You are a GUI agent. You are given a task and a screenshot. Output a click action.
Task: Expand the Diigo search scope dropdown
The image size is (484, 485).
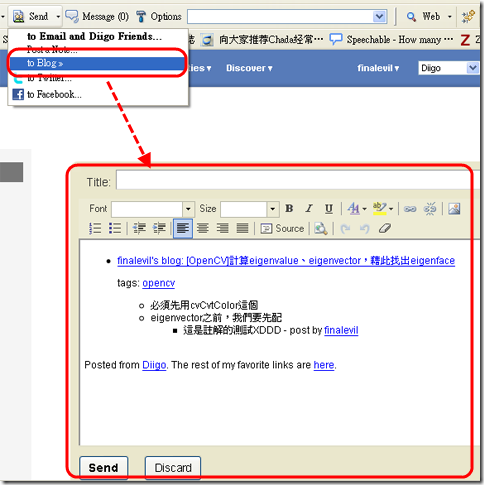click(x=472, y=68)
